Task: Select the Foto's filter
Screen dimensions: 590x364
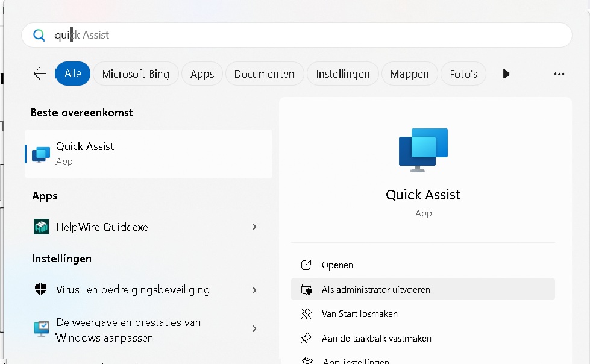Action: click(x=463, y=74)
